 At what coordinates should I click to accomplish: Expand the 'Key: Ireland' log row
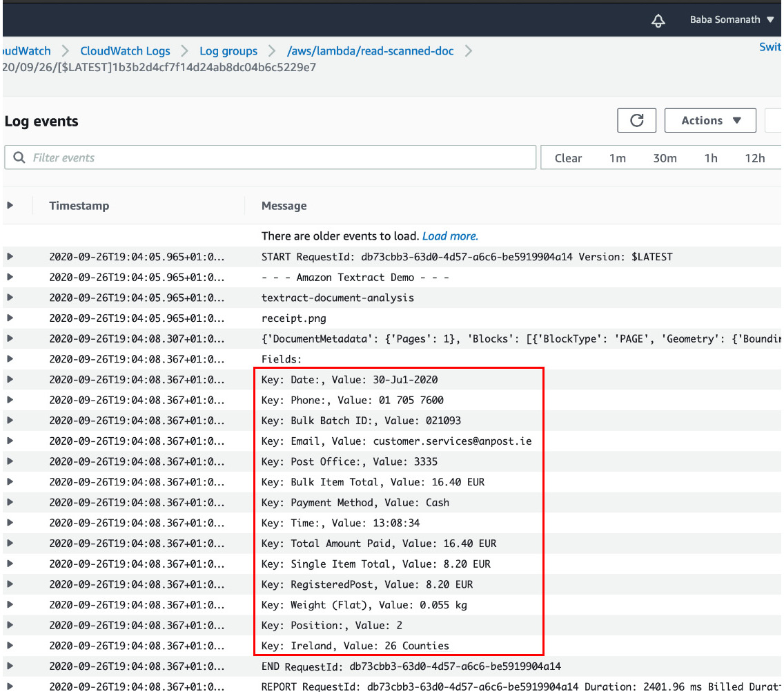pos(10,646)
